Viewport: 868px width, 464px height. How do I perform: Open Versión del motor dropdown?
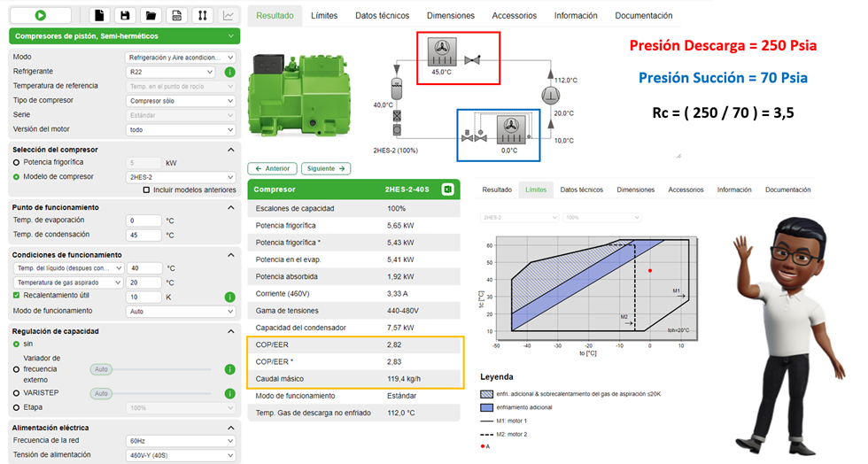click(181, 129)
